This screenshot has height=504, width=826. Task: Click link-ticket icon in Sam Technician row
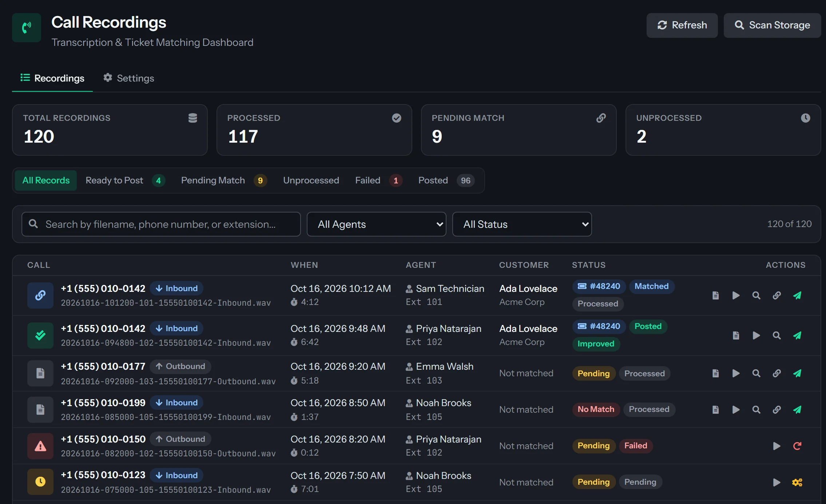[777, 295]
